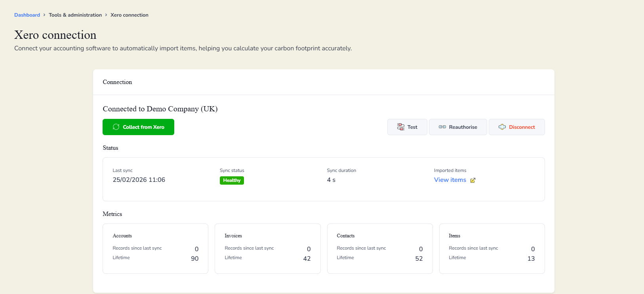Click Accounts lifetime value 90
644x294 pixels.
194,258
